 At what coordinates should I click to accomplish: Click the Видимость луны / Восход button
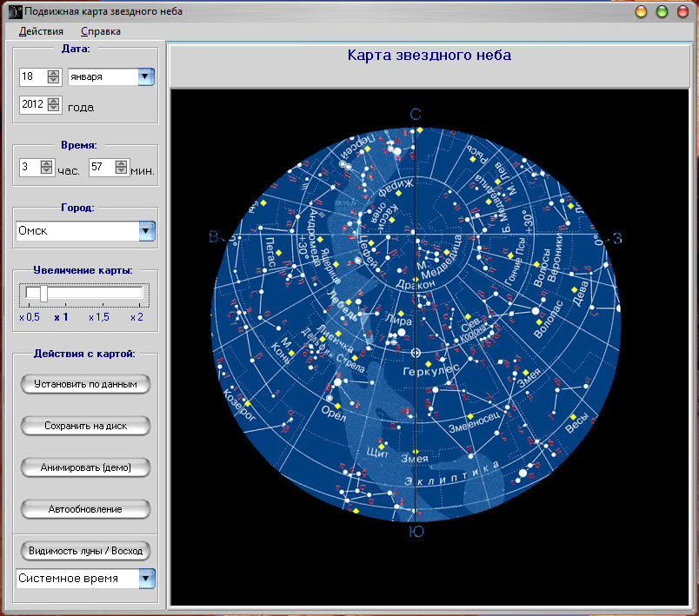[x=86, y=551]
